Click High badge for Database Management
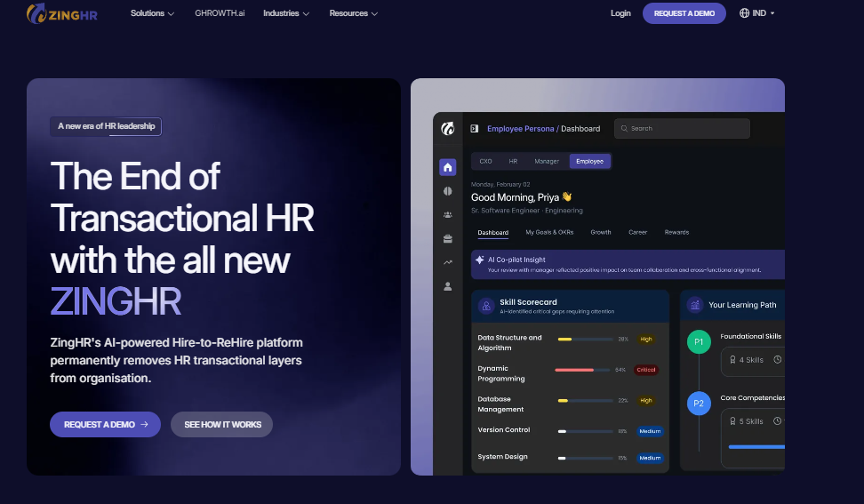 [x=646, y=401]
